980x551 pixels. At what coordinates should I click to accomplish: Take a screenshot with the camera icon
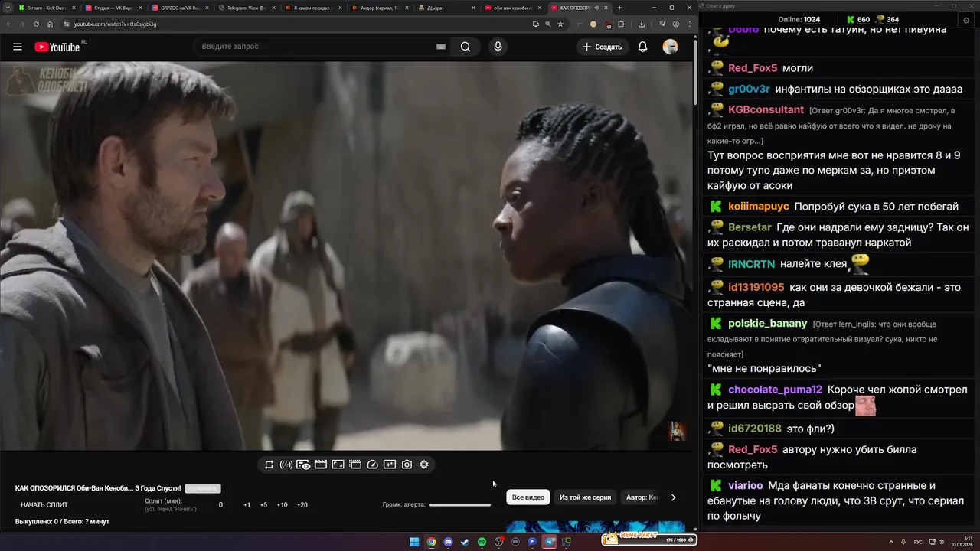[407, 465]
